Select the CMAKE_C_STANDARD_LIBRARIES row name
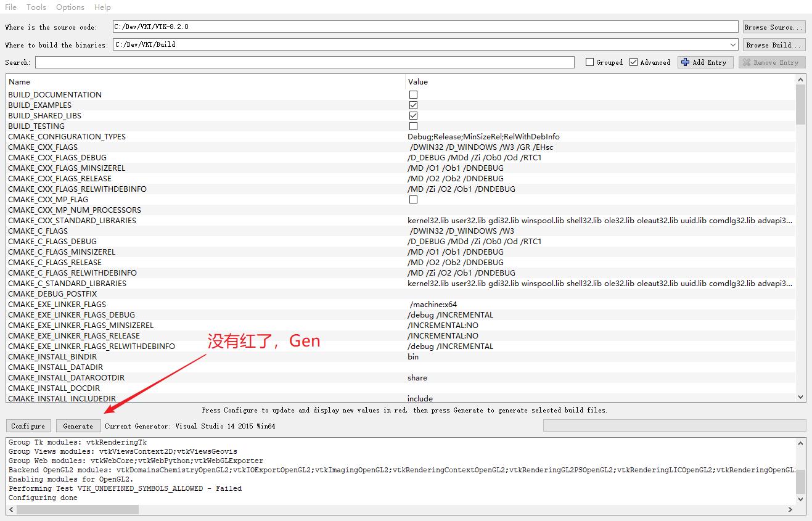 click(x=67, y=283)
